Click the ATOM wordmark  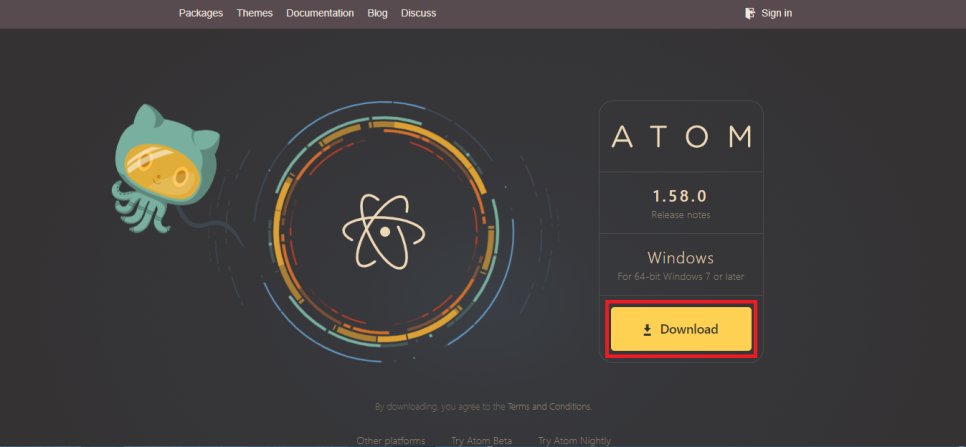681,137
